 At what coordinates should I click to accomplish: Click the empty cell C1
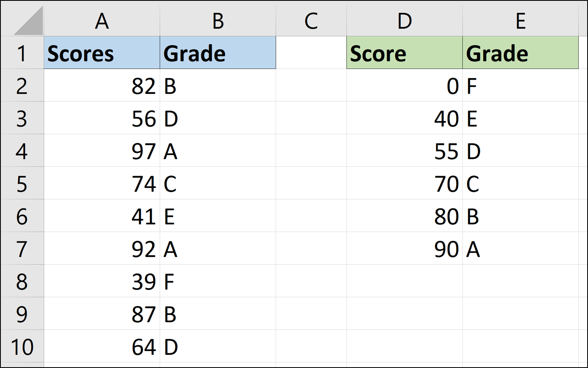click(x=311, y=53)
